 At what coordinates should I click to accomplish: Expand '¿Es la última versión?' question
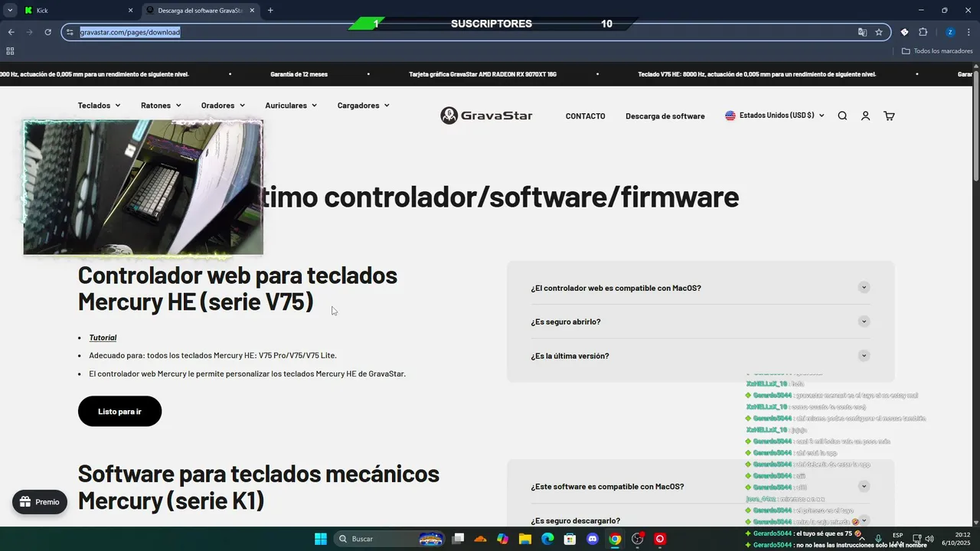click(x=701, y=356)
